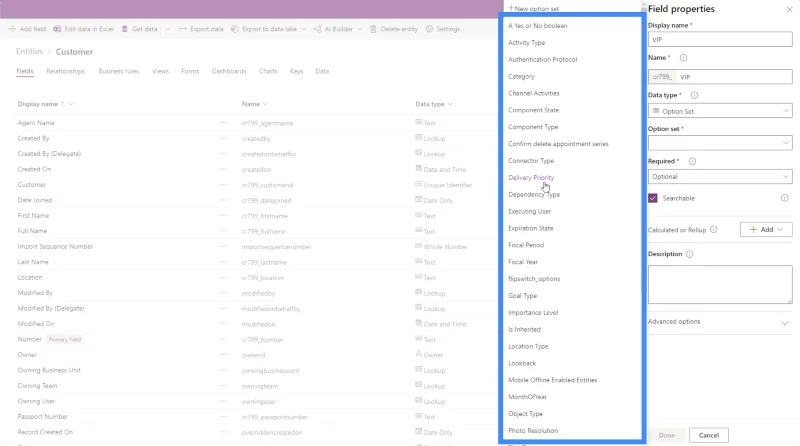Switch to the Charts tab
Image resolution: width=800 pixels, height=446 pixels.
[268, 71]
